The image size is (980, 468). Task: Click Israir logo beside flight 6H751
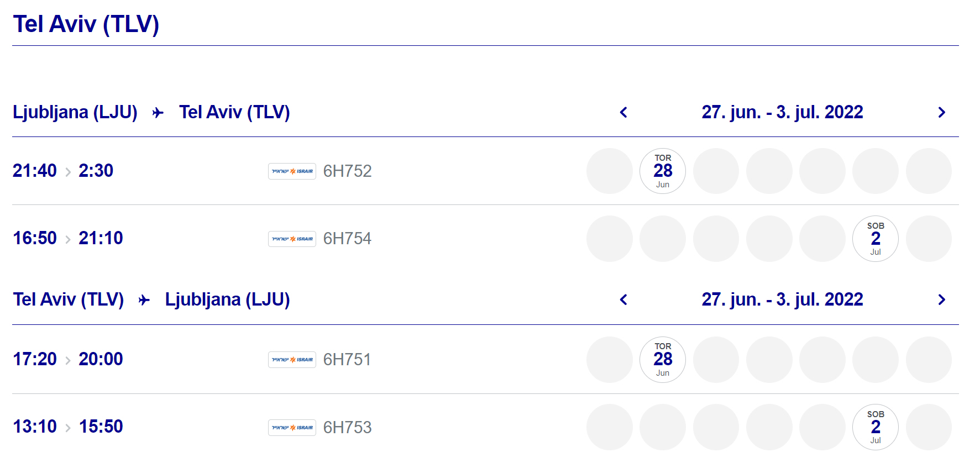tap(292, 360)
